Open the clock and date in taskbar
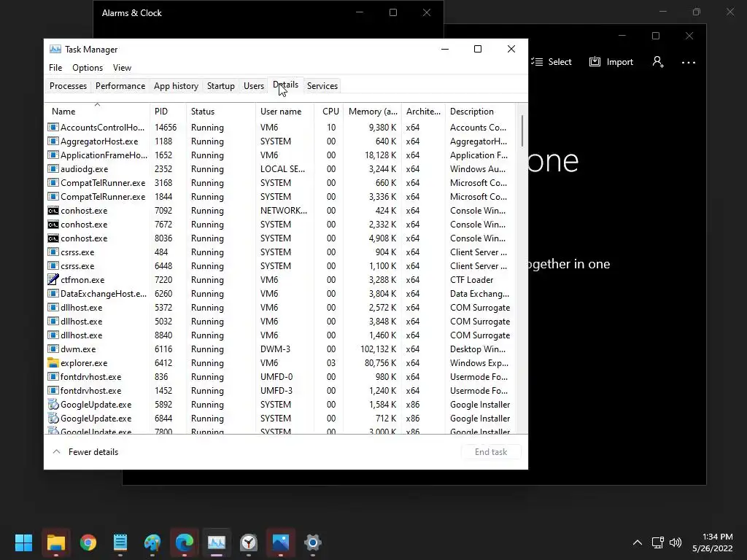This screenshot has height=560, width=747. tap(712, 542)
